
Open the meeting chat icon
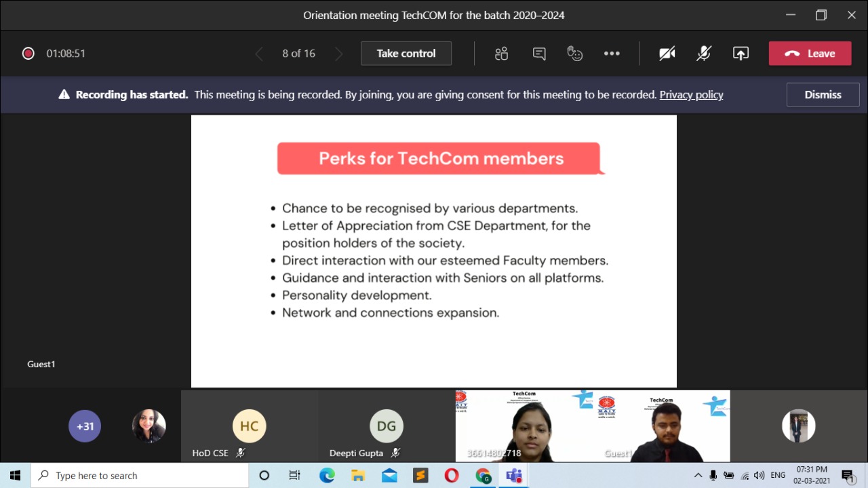(539, 54)
